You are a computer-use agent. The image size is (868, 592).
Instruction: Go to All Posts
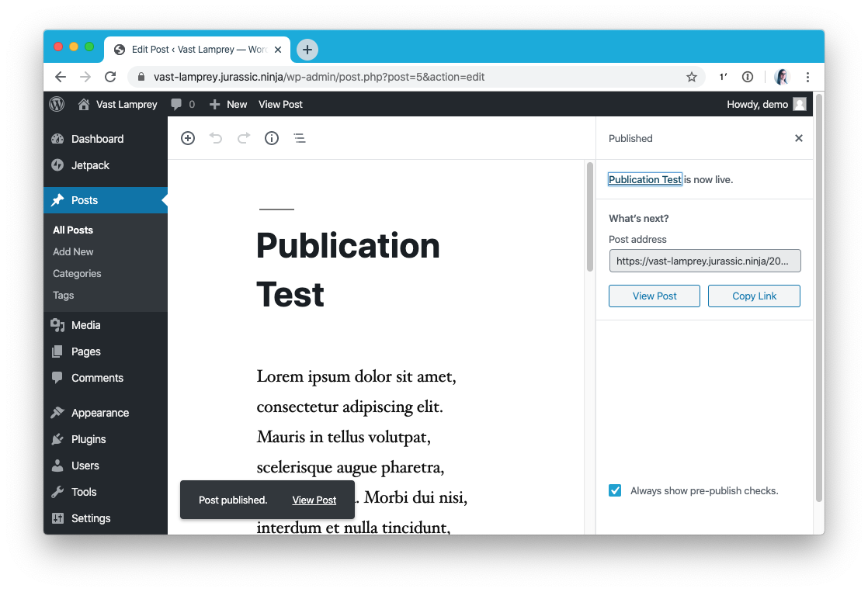(72, 230)
